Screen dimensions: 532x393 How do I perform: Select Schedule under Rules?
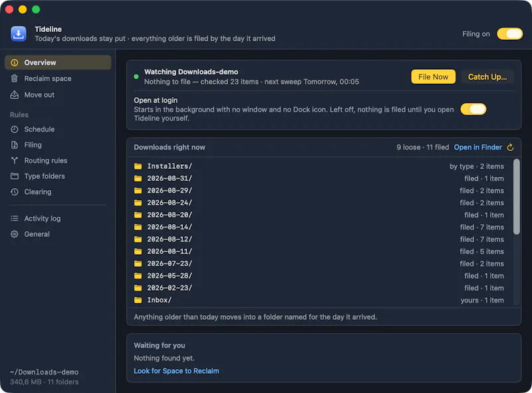tap(58, 129)
